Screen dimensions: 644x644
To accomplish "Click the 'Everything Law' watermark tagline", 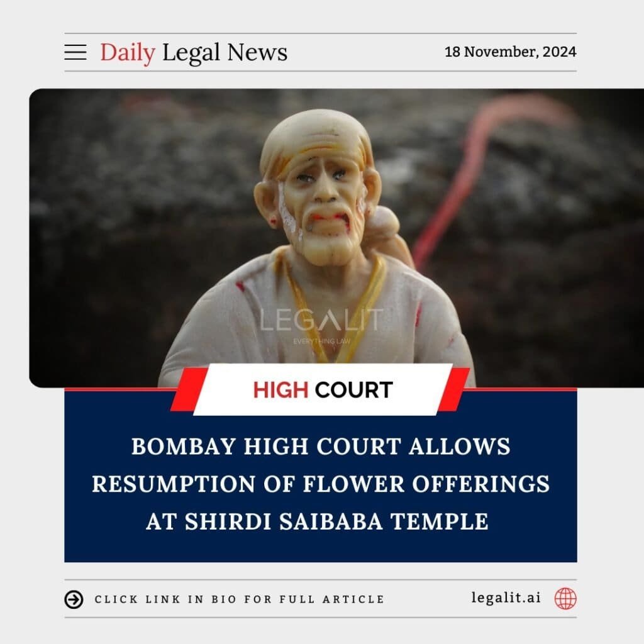I will [x=321, y=341].
